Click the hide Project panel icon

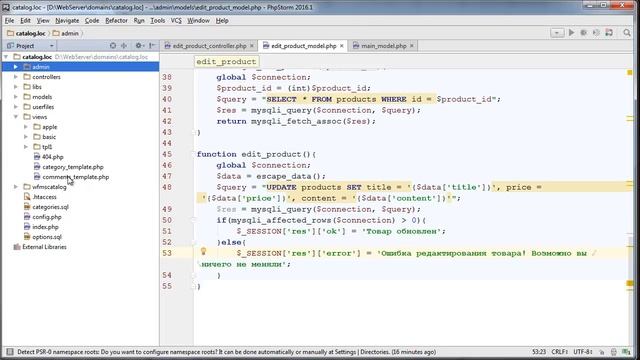click(152, 46)
